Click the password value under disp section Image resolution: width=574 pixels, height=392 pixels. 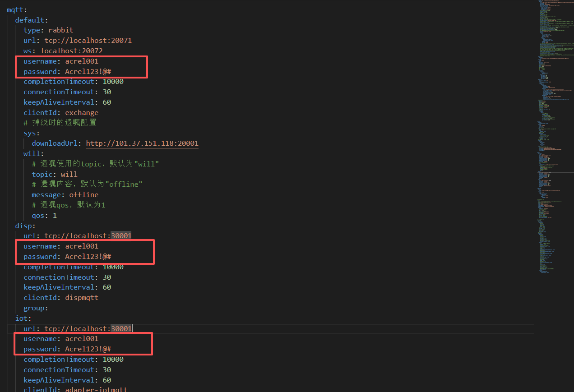88,257
